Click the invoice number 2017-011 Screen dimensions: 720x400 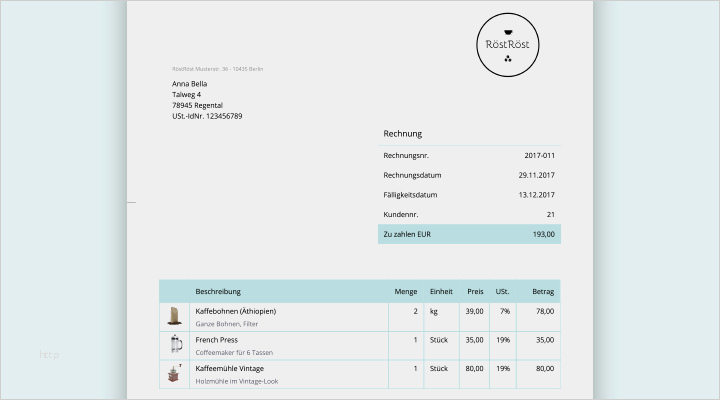[539, 156]
